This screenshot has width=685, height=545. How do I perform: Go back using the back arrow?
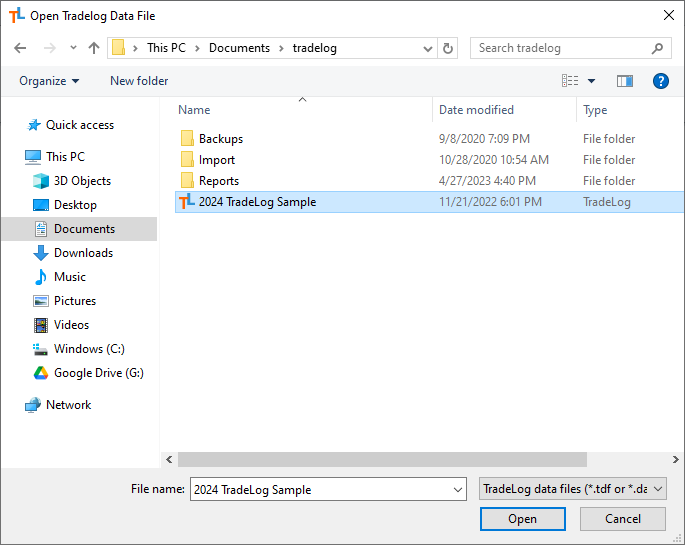pos(20,48)
